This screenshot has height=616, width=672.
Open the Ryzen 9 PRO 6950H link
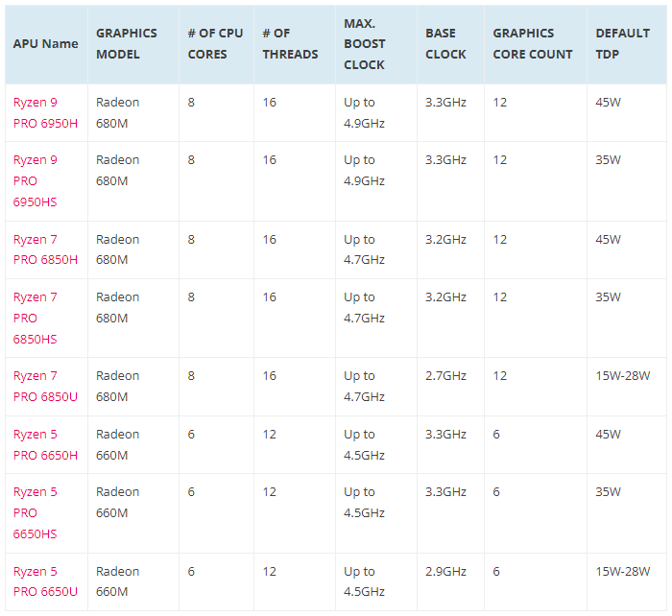[x=45, y=112]
